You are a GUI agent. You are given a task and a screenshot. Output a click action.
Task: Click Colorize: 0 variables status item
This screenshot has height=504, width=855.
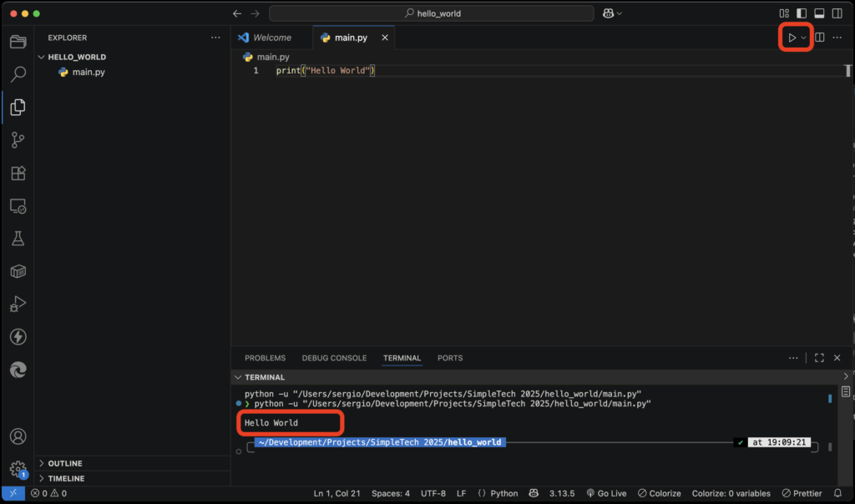(731, 493)
